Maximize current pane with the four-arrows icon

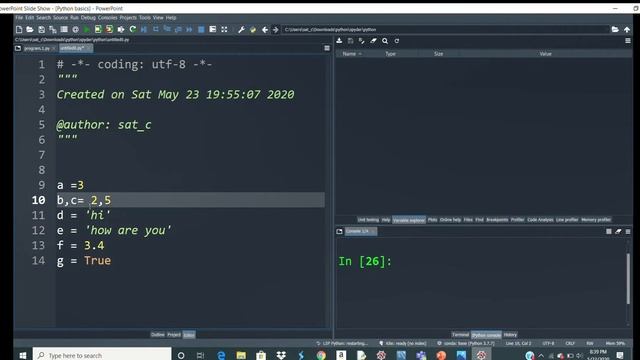[224, 29]
